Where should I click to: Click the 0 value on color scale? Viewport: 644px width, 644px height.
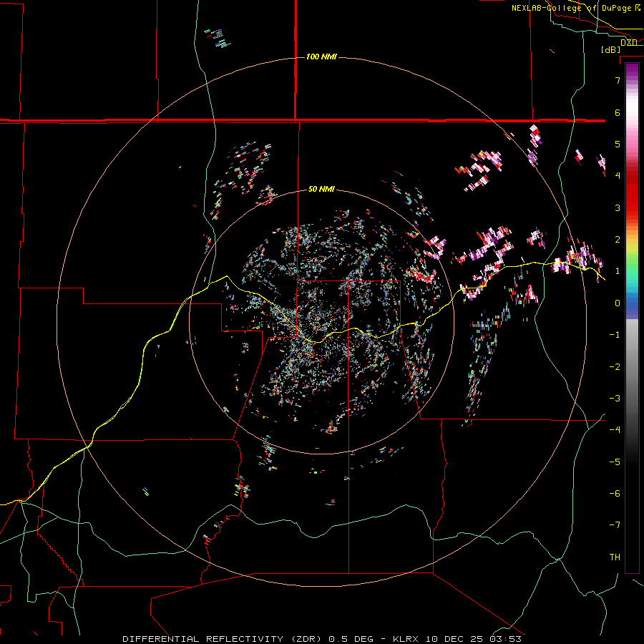[x=618, y=303]
